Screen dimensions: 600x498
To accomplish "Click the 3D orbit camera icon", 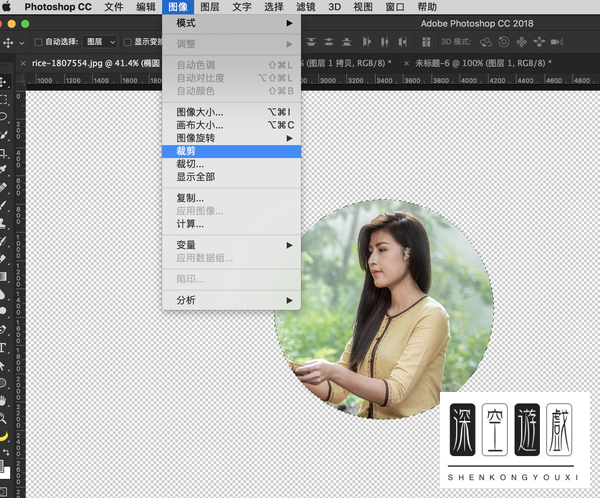I will 486,42.
